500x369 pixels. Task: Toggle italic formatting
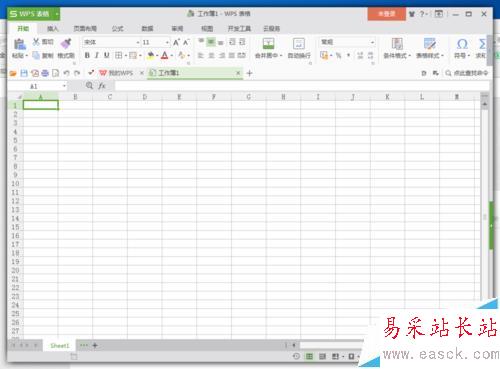point(97,55)
